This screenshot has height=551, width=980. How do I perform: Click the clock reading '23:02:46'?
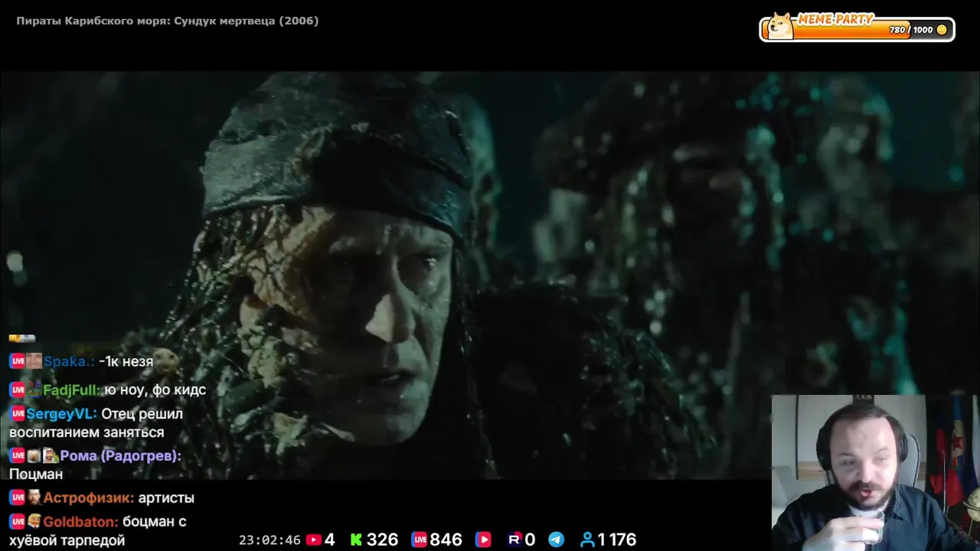[x=269, y=540]
